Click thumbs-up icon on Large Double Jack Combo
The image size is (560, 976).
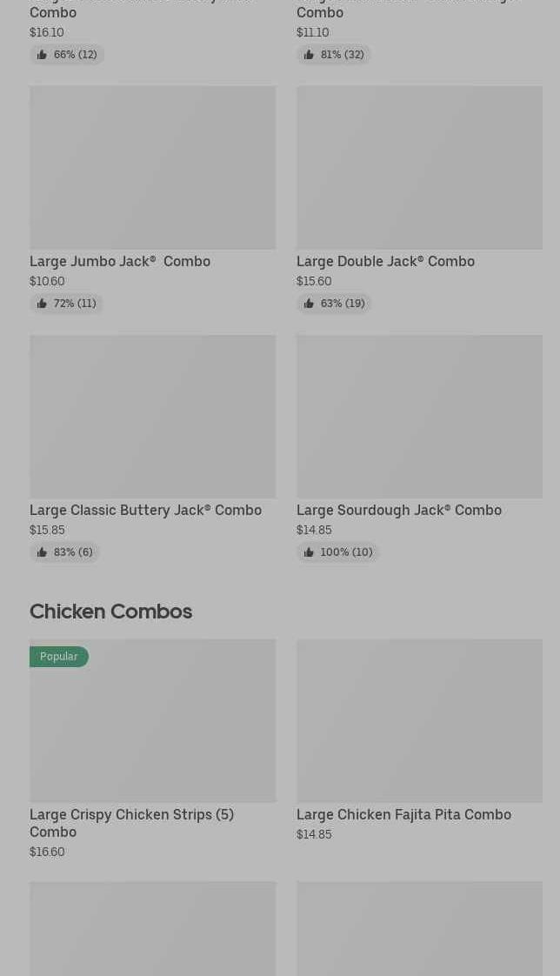point(309,304)
